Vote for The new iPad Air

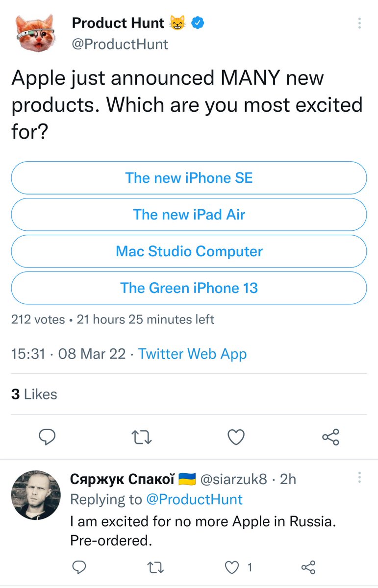click(x=189, y=215)
